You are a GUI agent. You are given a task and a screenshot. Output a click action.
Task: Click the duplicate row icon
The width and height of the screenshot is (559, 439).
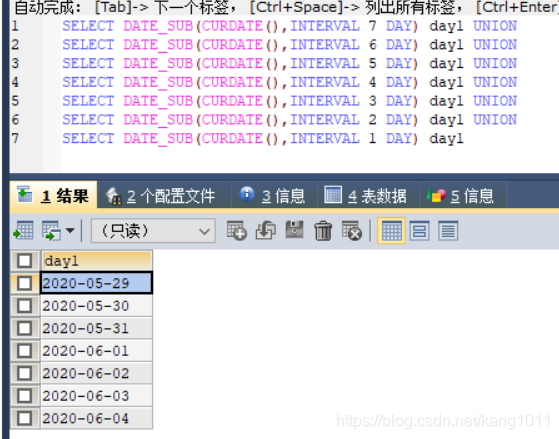[266, 230]
